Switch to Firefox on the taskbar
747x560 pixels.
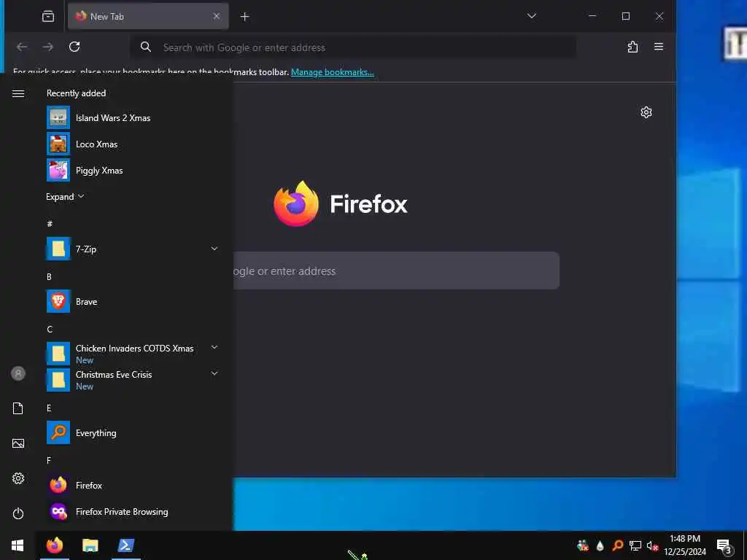(x=54, y=545)
